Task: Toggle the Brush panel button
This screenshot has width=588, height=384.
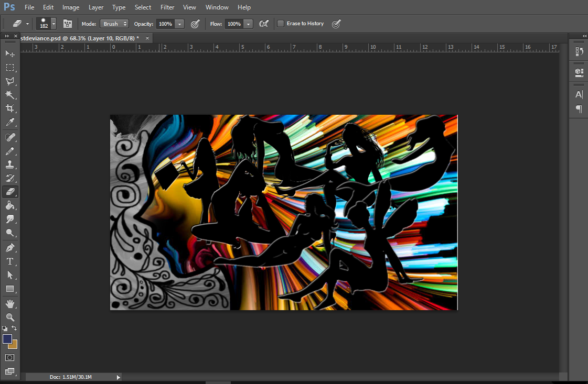Action: pos(68,24)
